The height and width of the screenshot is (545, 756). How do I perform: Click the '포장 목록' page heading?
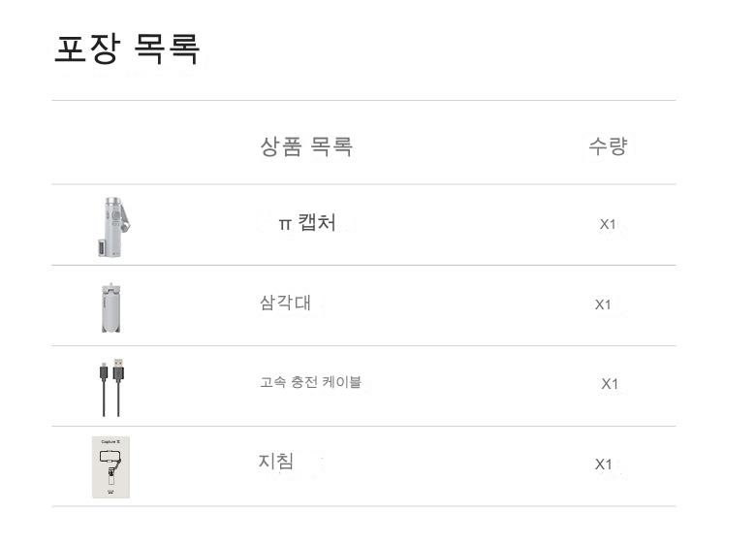tap(127, 49)
